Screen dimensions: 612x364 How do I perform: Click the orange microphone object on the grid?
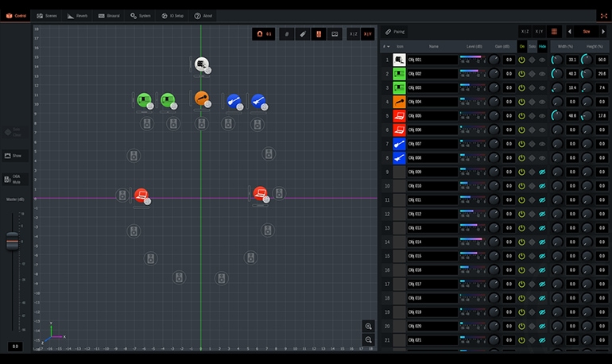coord(202,99)
